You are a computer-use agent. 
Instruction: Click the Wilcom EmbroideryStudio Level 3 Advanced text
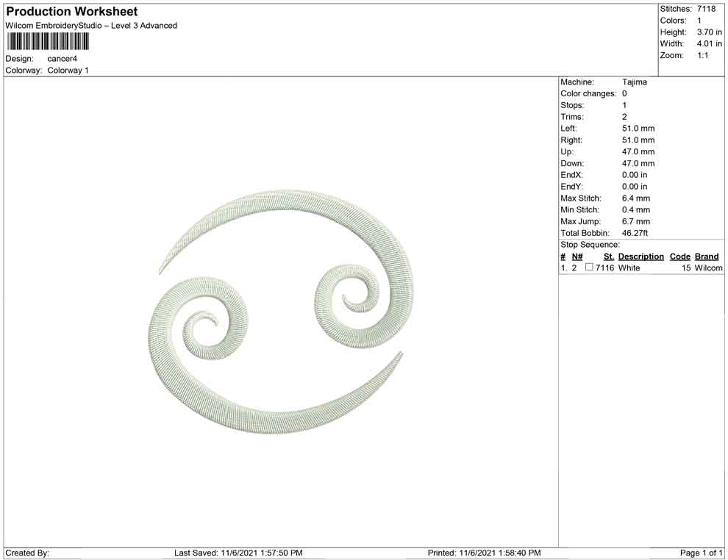point(91,26)
